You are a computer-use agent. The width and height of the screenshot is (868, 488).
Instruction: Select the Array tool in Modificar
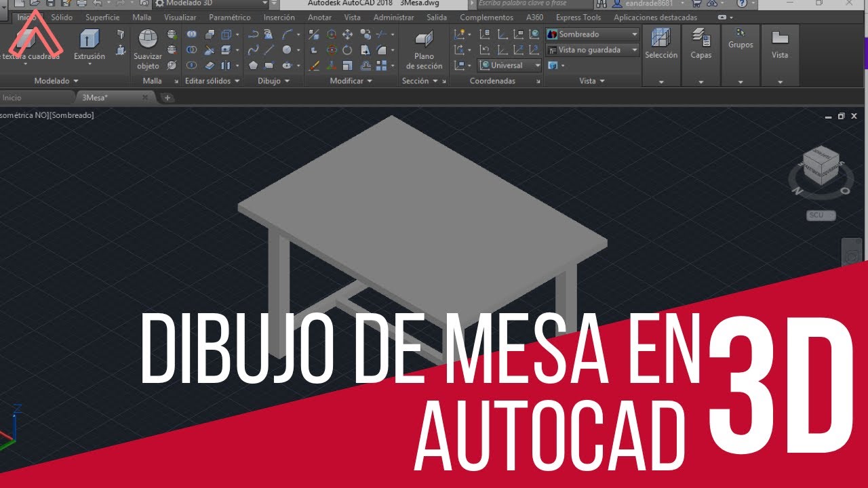coord(382,65)
